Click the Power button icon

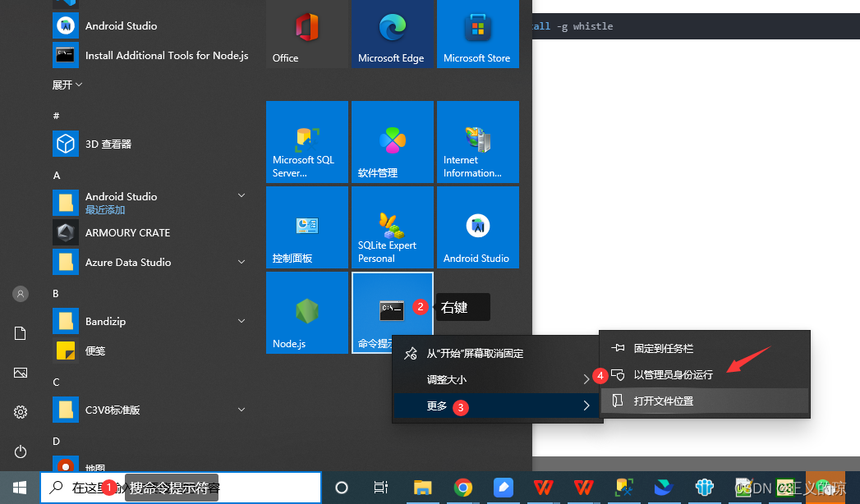pyautogui.click(x=21, y=451)
